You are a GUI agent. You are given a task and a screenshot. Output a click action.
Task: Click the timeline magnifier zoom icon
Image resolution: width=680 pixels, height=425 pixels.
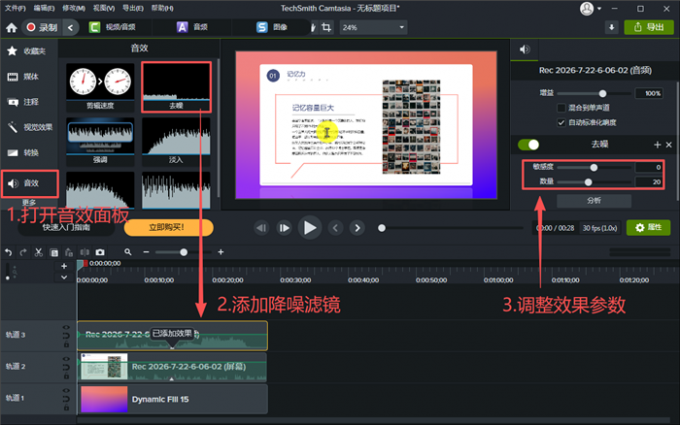coord(128,252)
